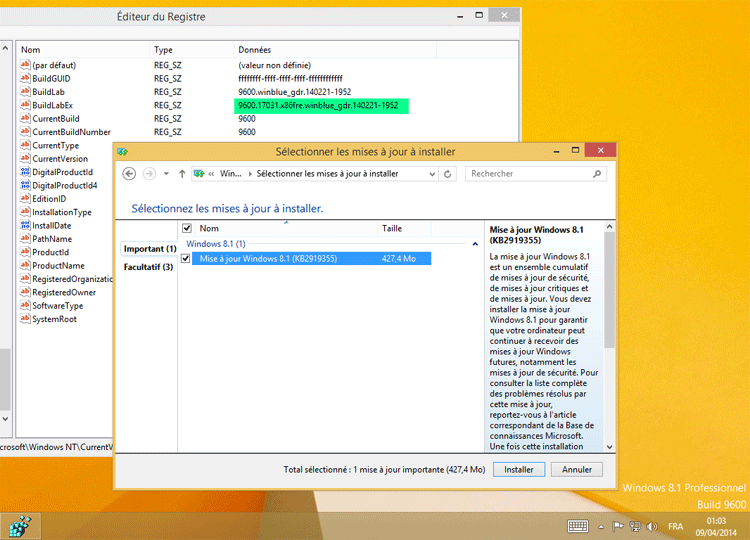Click the Back arrow in update dialog
The height and width of the screenshot is (540, 750).
point(129,173)
